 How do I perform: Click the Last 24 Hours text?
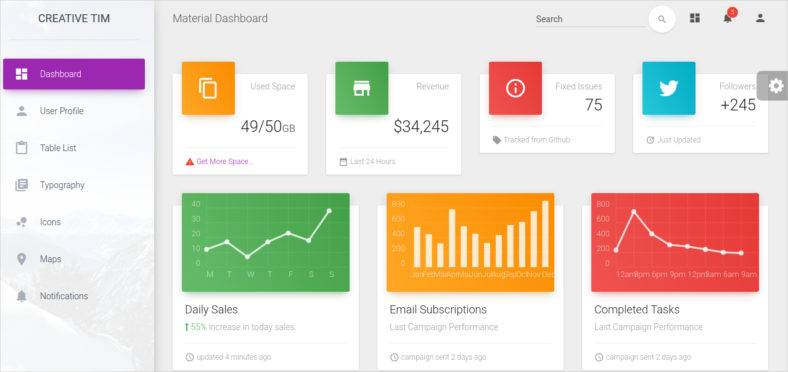tap(372, 162)
